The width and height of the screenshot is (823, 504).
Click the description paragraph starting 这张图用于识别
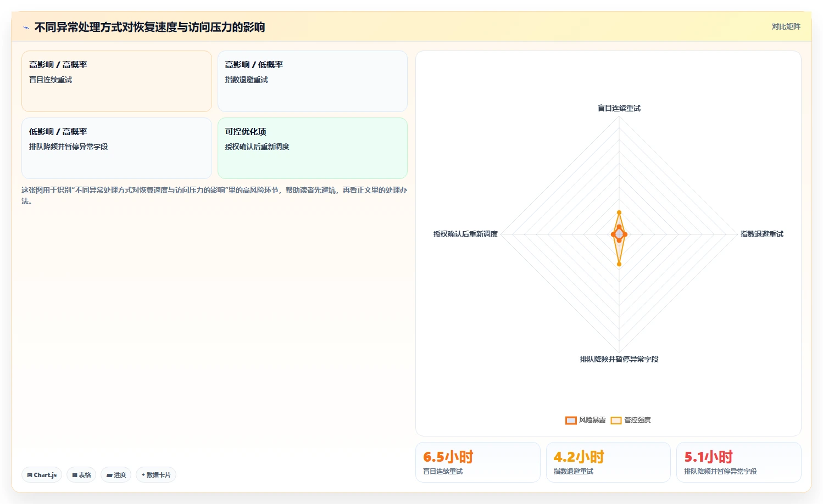click(214, 195)
